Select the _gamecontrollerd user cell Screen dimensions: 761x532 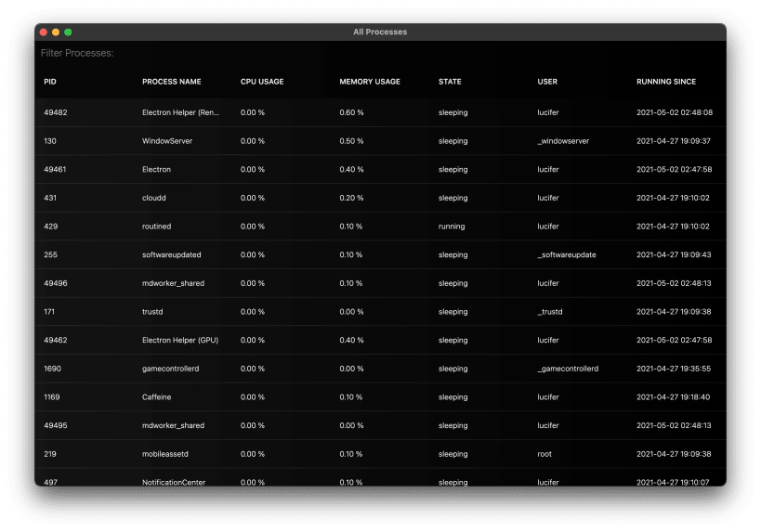click(568, 369)
